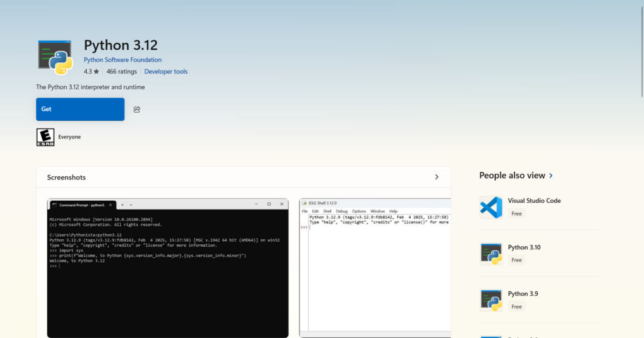This screenshot has width=644, height=338.
Task: Click the 466 ratings text
Action: coord(121,72)
